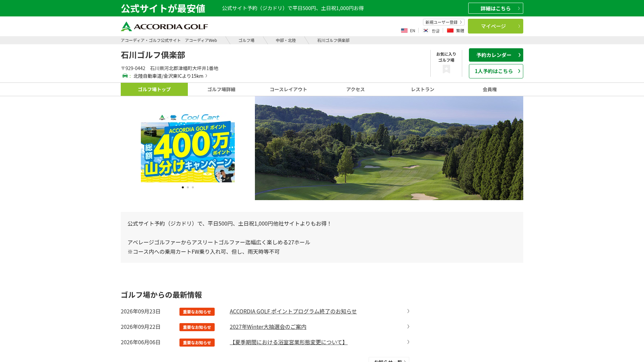644x362 pixels.
Task: Click the 重要なお知らせ tag on 2026年09月23日 row
Action: coord(197,312)
